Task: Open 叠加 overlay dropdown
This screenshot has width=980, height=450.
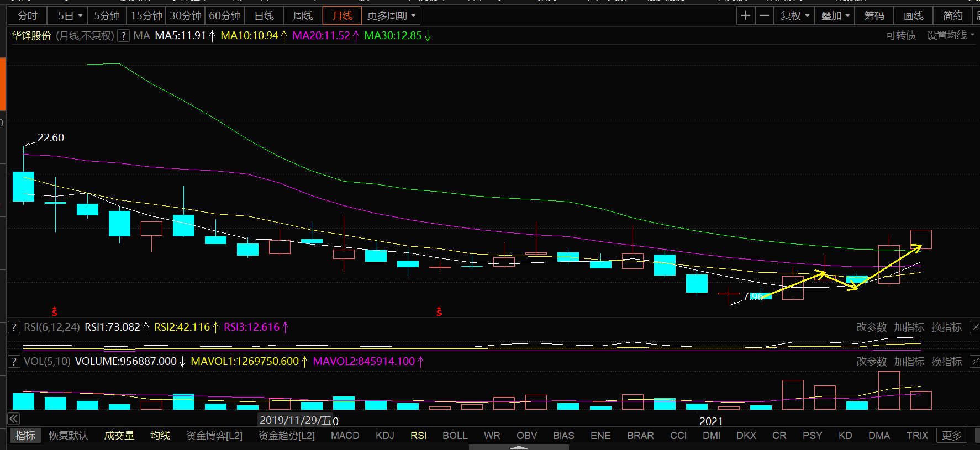Action: [x=835, y=16]
